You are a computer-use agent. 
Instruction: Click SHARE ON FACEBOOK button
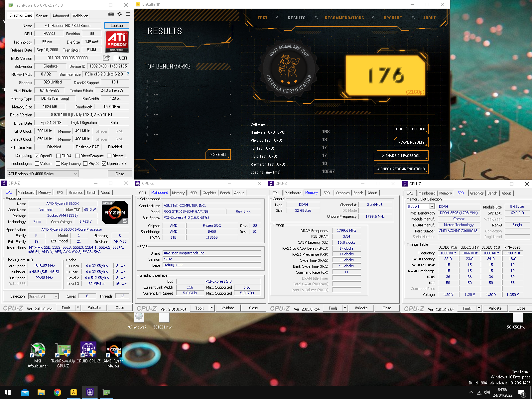[x=401, y=156]
